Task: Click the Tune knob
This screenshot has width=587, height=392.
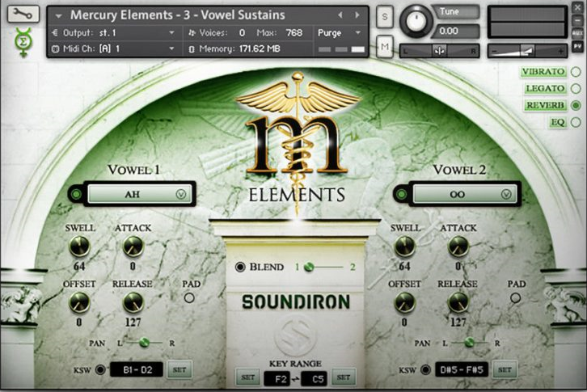Action: pos(416,20)
